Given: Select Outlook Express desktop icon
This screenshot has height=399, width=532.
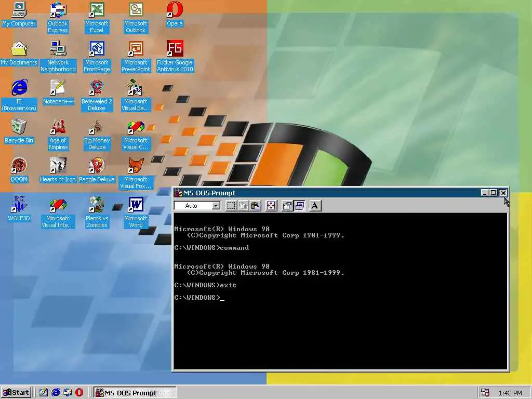Looking at the screenshot, I should point(58,18).
